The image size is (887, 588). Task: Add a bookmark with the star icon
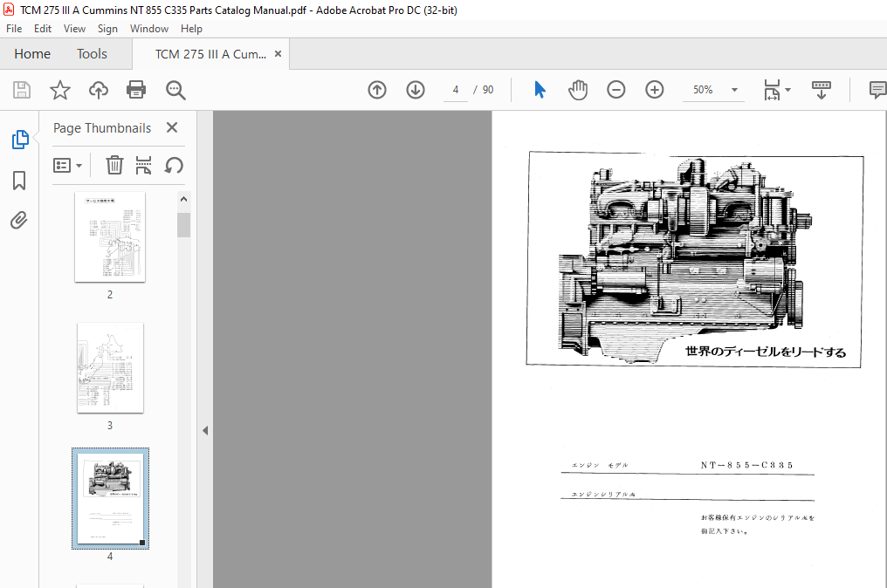click(x=60, y=90)
